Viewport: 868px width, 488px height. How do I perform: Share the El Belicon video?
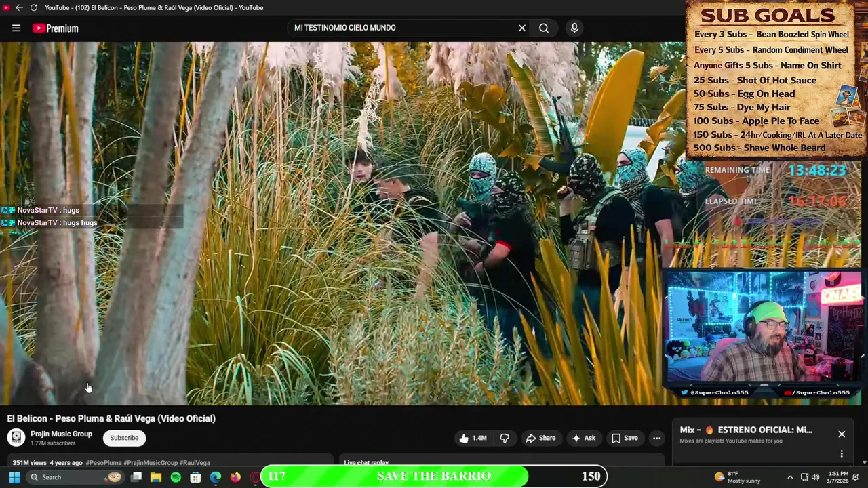(x=540, y=438)
